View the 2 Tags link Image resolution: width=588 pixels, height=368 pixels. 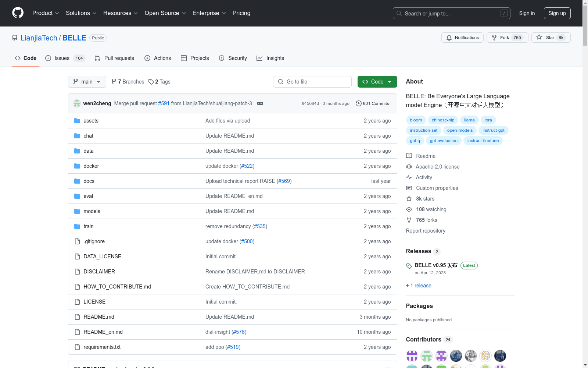click(159, 82)
